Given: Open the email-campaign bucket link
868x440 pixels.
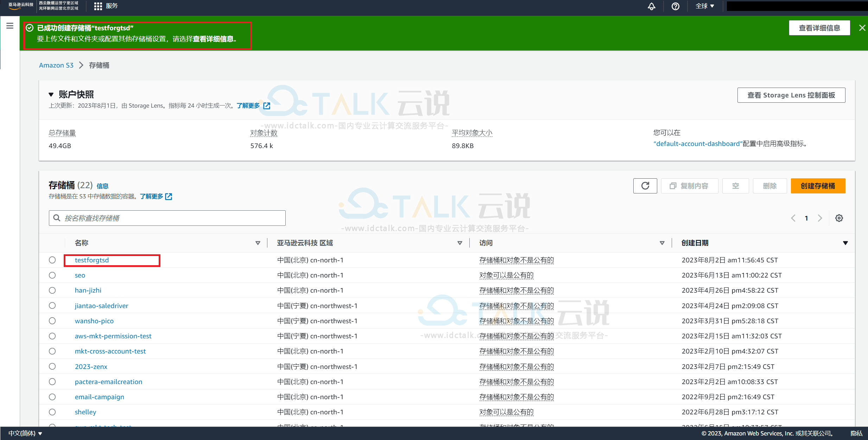Looking at the screenshot, I should coord(100,397).
